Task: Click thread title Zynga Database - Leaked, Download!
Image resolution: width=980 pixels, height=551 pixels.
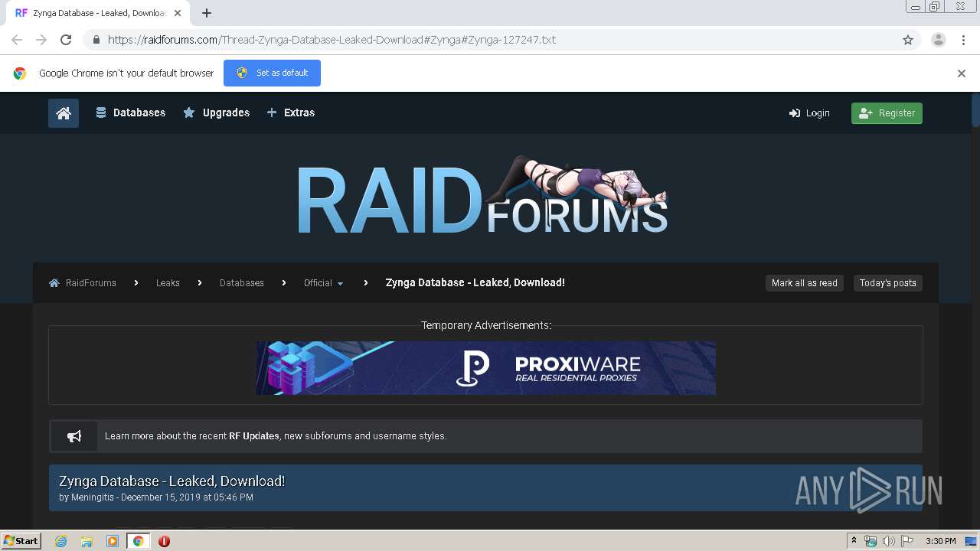Action: [x=172, y=481]
